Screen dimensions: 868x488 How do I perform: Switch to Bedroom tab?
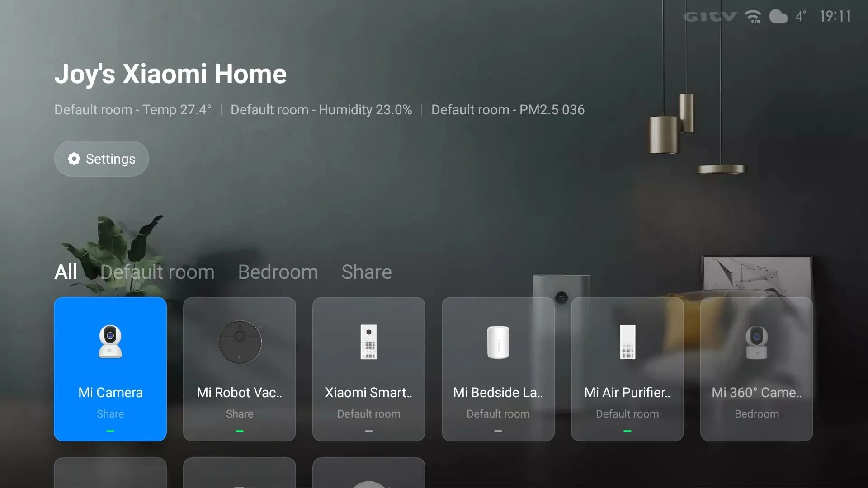278,272
